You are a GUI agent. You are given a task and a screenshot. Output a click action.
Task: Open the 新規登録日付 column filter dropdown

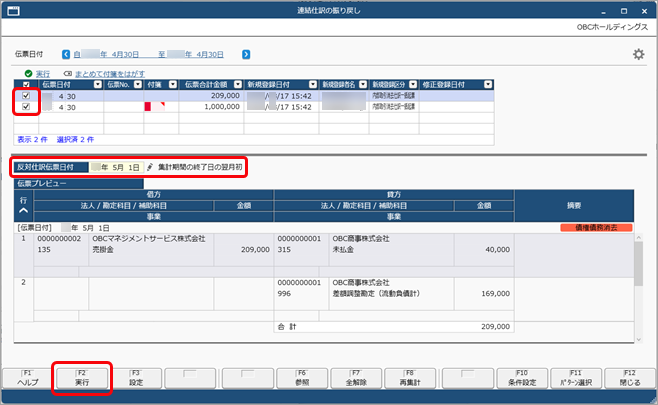point(313,85)
